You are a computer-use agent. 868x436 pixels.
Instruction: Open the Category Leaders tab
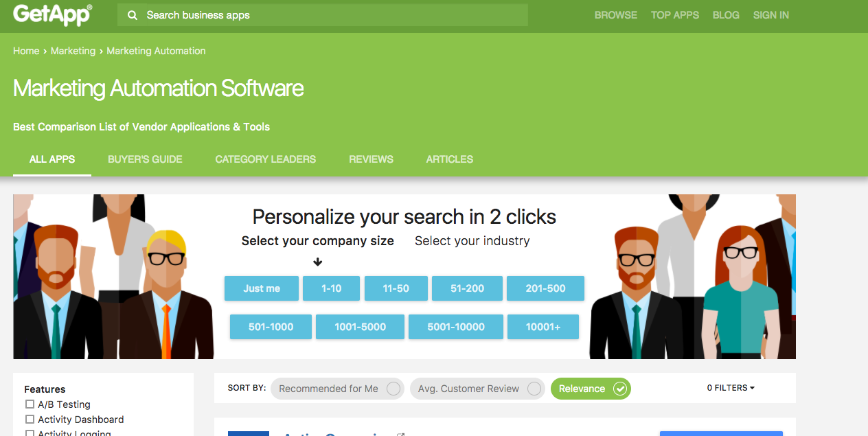[x=266, y=159]
